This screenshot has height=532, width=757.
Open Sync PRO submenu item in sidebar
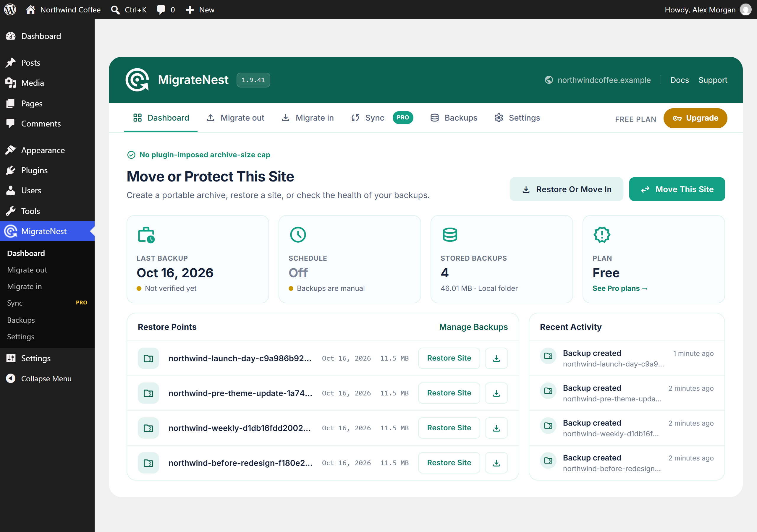click(47, 303)
